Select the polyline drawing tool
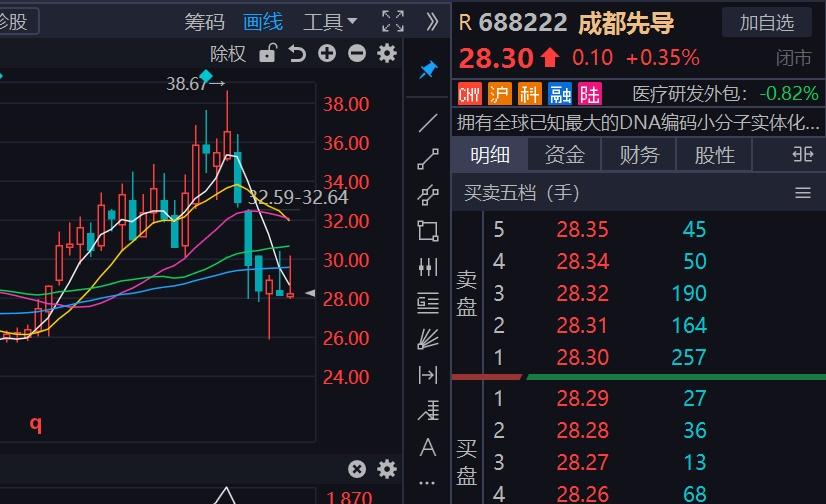 (x=428, y=194)
